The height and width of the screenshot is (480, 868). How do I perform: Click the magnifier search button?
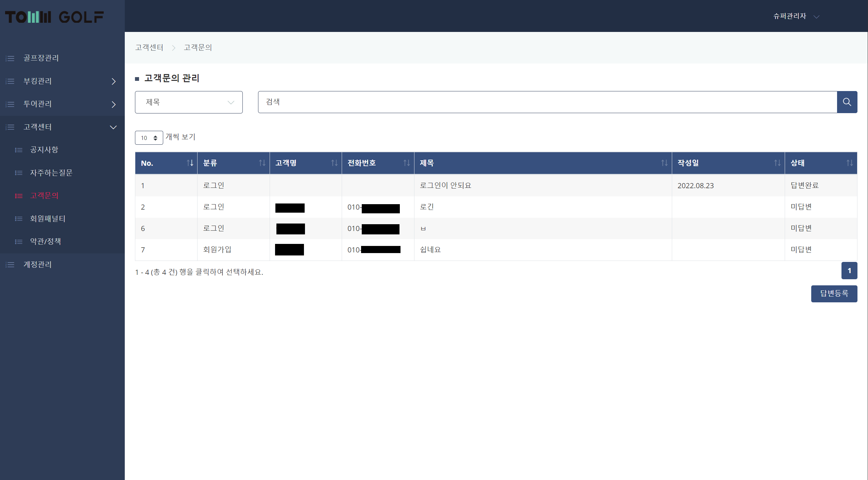(x=847, y=102)
